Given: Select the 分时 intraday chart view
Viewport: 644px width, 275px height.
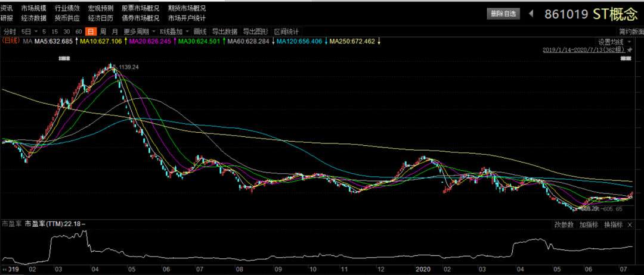Looking at the screenshot, I should coord(10,32).
